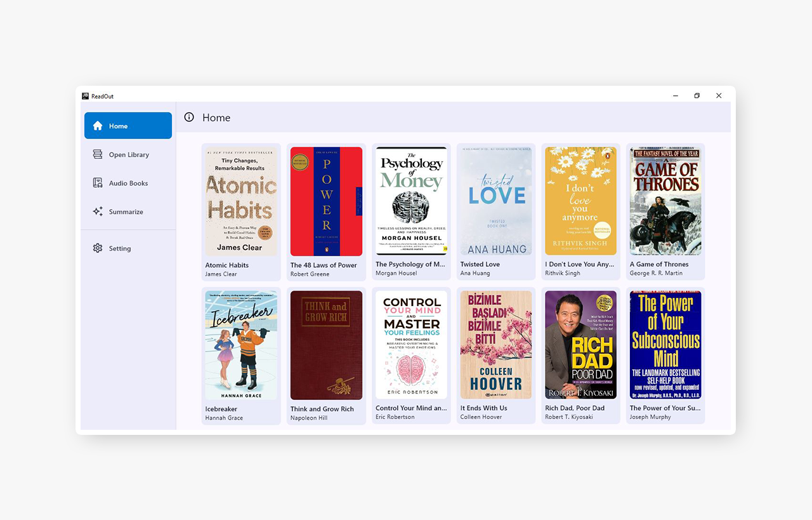
Task: Click 'Control Your Mind an...' title text
Action: [x=411, y=408]
